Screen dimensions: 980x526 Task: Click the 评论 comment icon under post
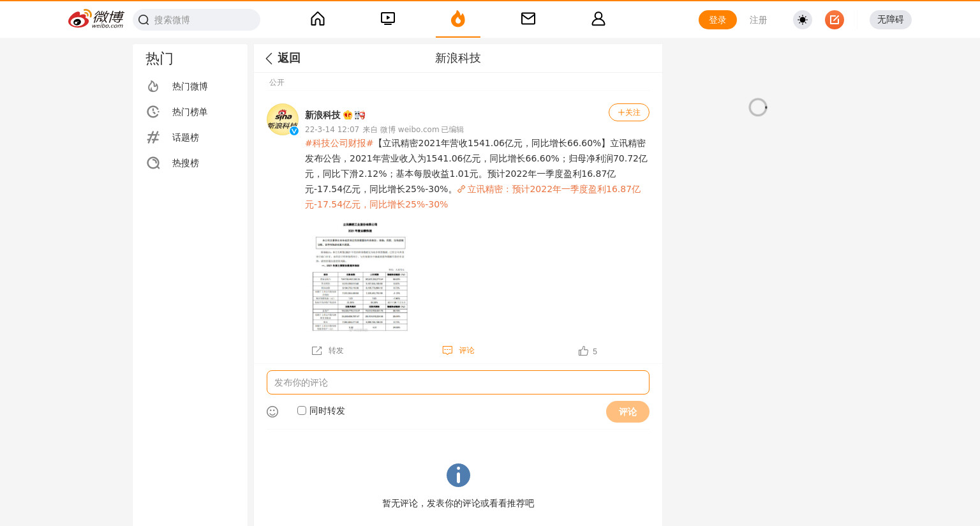pos(448,350)
